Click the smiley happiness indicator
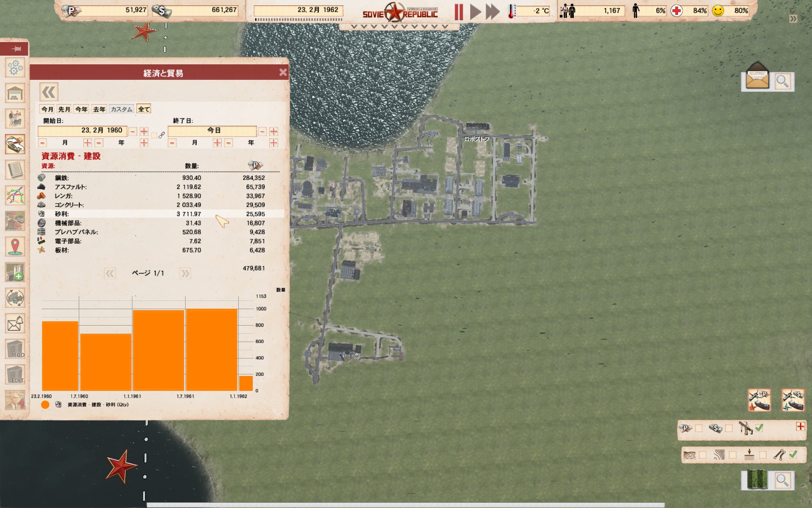Screen dimensions: 812x508 [x=718, y=11]
